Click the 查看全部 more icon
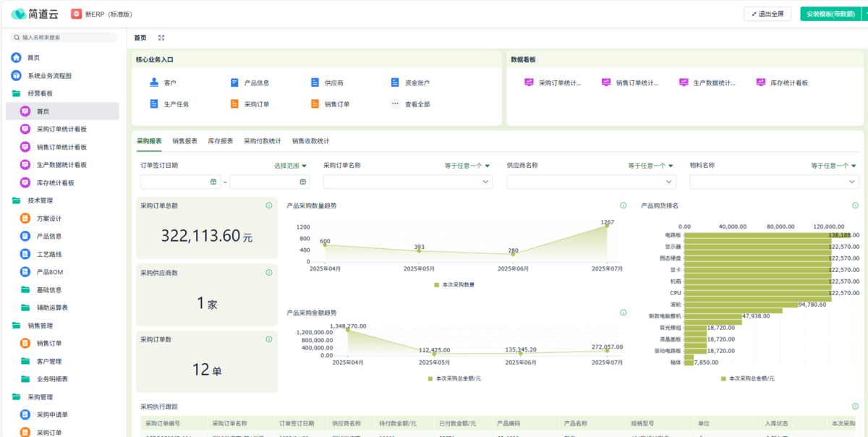This screenshot has height=437, width=868. pyautogui.click(x=395, y=103)
